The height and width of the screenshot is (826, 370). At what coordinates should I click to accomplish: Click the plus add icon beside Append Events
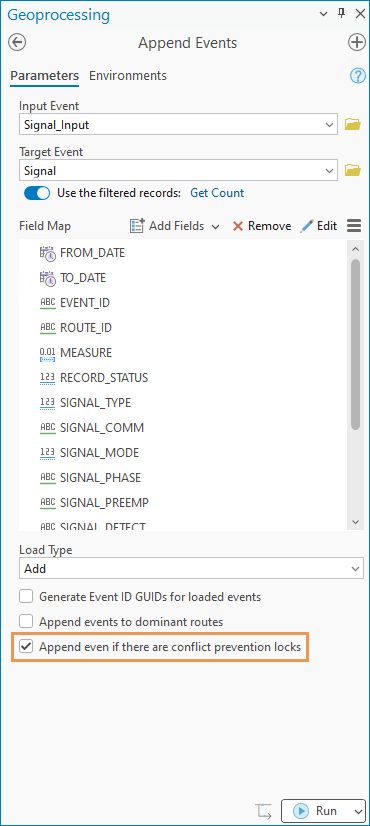[x=357, y=42]
